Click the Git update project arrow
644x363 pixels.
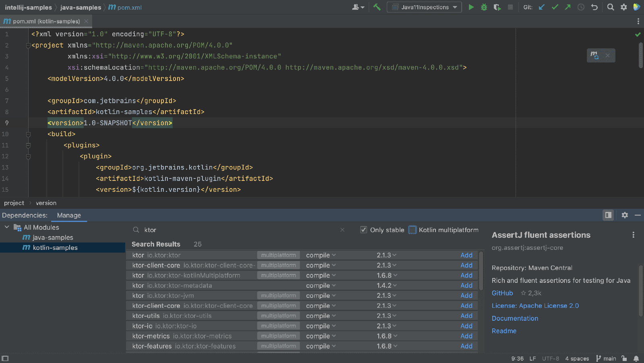pyautogui.click(x=542, y=7)
